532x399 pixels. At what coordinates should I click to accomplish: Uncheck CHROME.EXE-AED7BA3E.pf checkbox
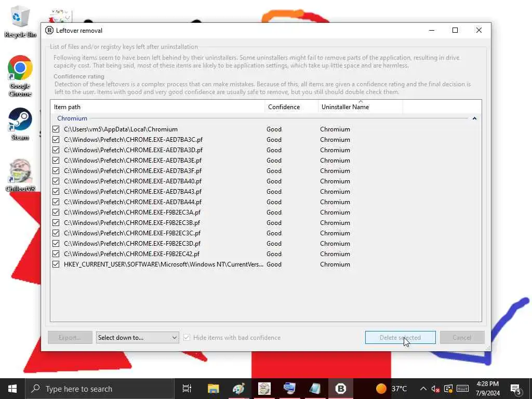(x=56, y=160)
